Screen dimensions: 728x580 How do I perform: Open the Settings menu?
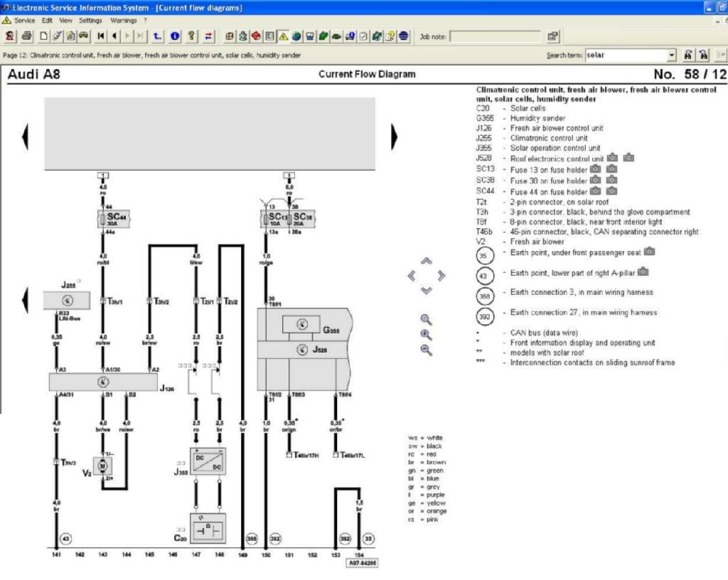90,21
